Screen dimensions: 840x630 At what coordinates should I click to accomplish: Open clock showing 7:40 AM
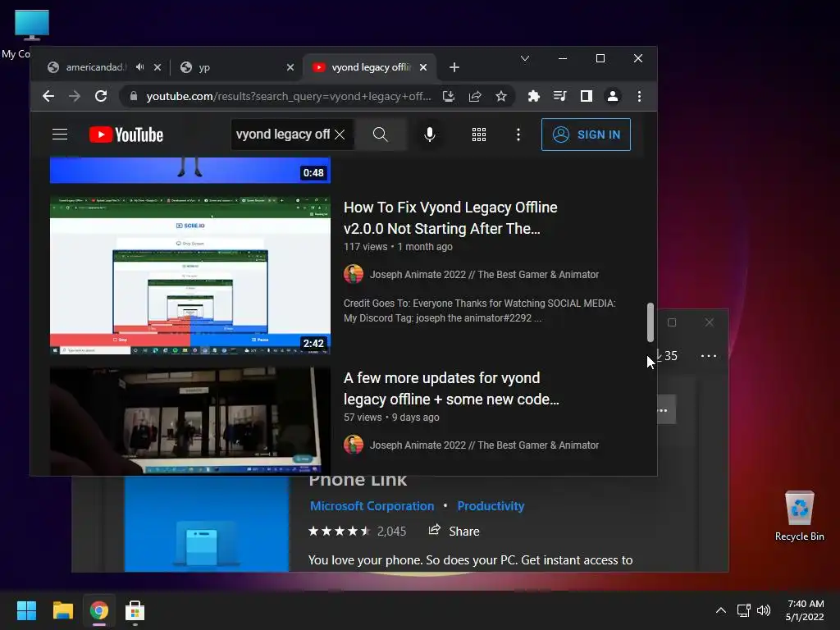(x=805, y=610)
